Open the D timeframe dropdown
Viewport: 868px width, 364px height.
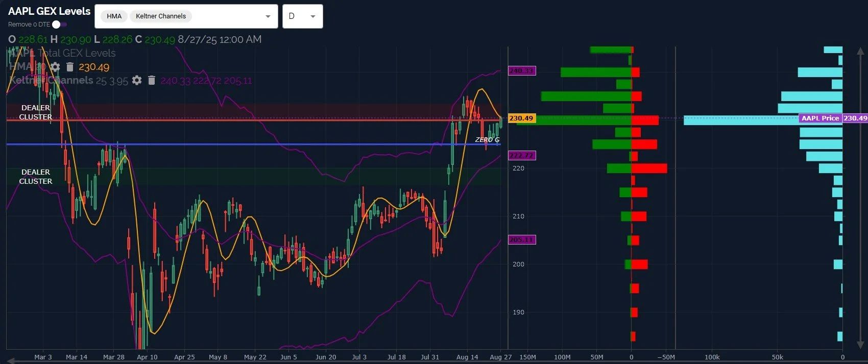302,16
